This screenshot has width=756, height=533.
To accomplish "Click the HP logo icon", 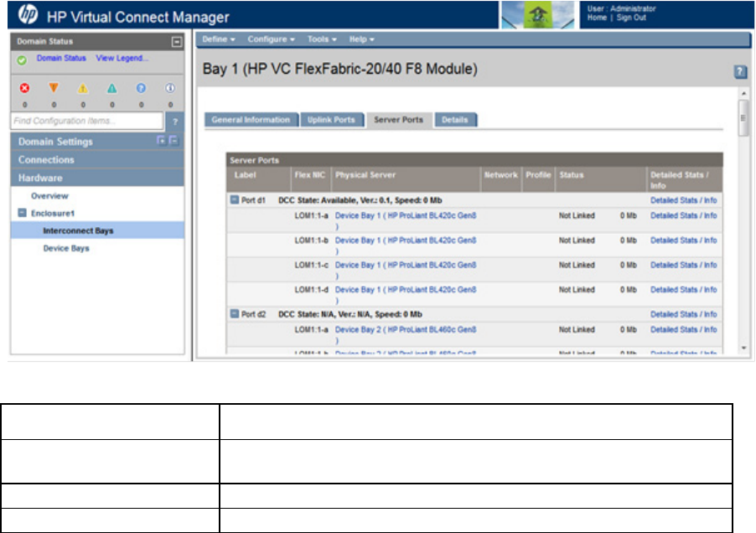I will 28,15.
